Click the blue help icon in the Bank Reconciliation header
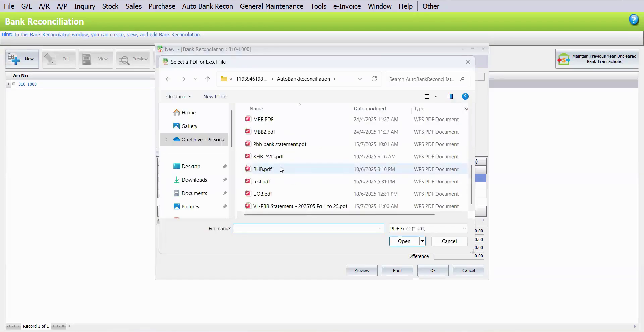 click(x=634, y=20)
